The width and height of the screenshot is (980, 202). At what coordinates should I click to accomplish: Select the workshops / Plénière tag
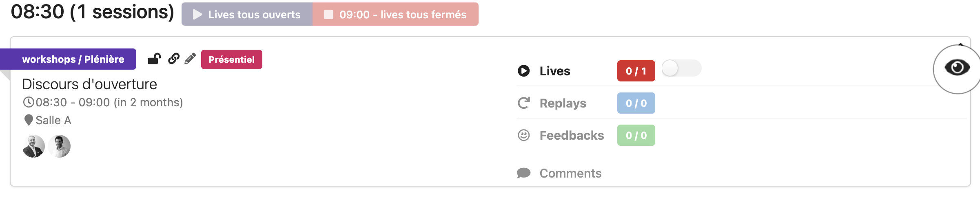pyautogui.click(x=73, y=59)
